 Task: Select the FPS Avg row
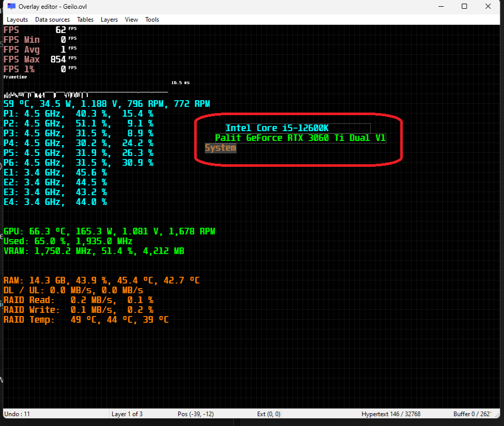40,50
